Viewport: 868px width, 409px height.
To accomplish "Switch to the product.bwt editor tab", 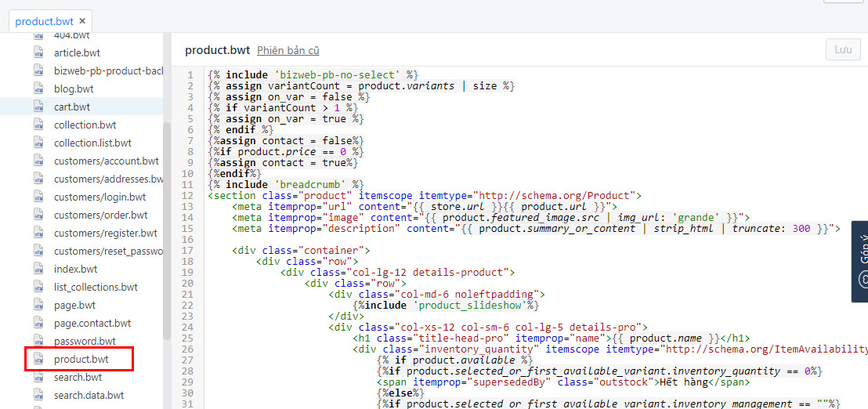I will pos(44,21).
